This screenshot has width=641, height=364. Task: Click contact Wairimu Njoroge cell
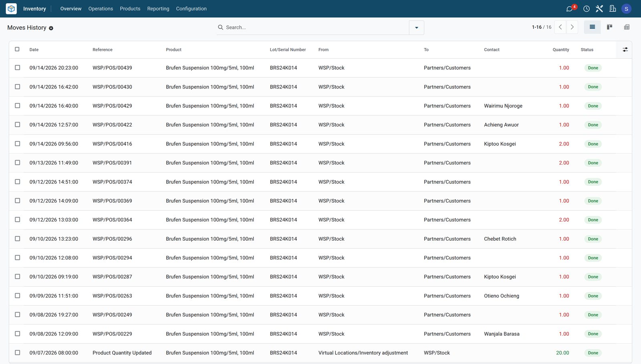point(503,106)
